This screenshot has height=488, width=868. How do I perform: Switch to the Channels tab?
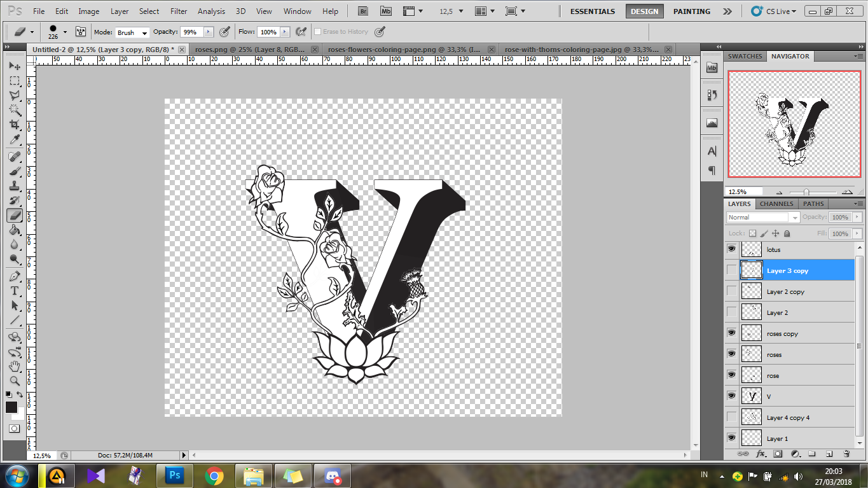(x=776, y=204)
